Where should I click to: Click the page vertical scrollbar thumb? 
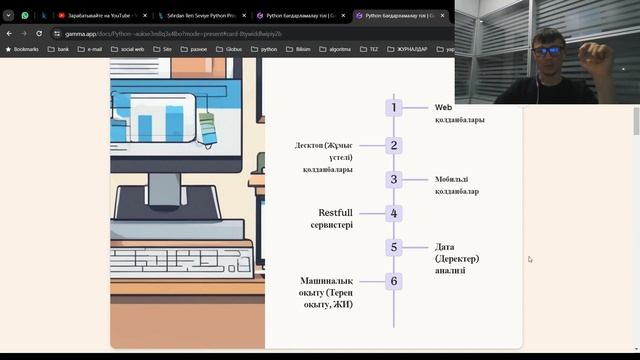point(636,121)
